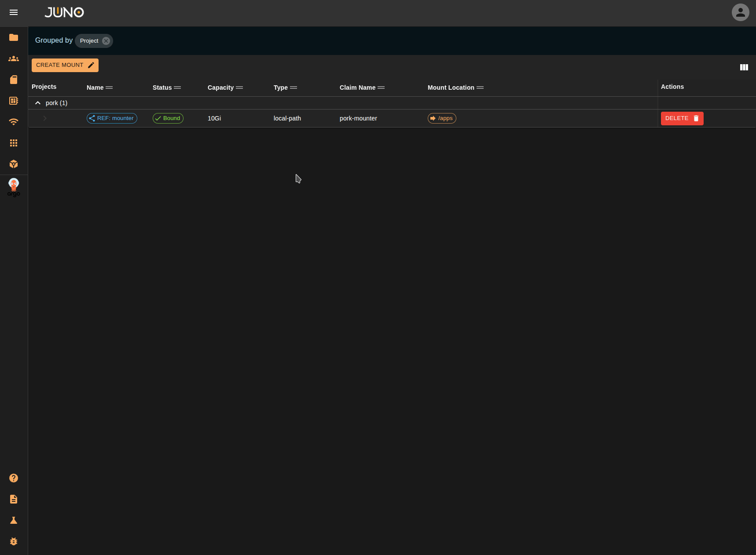
Task: Collapse the pork (1) project group
Action: [37, 102]
